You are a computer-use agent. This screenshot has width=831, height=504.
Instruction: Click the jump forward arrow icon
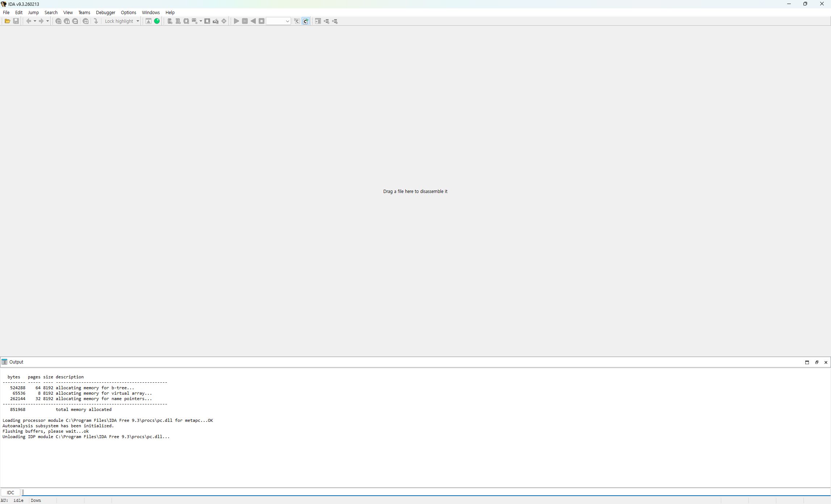[41, 21]
